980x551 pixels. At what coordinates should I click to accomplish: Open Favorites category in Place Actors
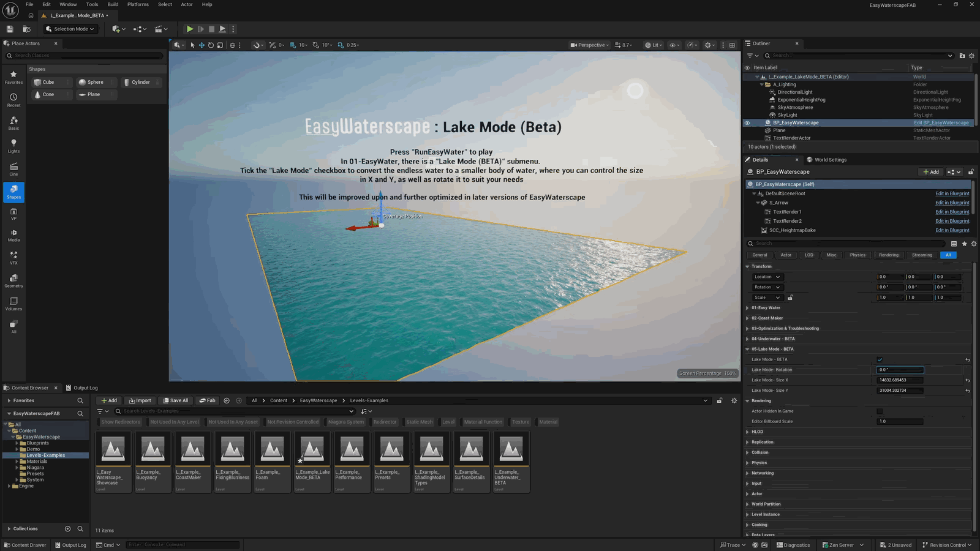[x=13, y=77]
